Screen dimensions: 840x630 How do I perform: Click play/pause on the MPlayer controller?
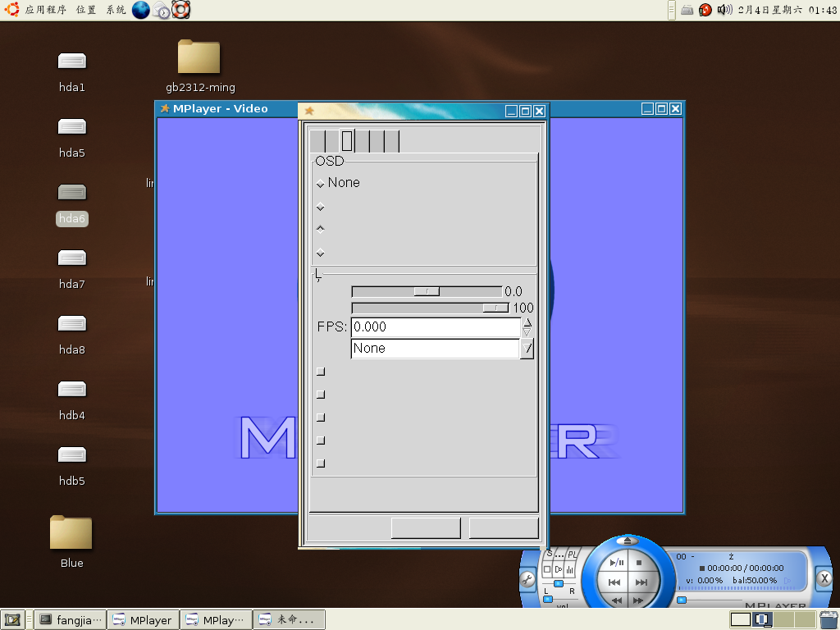tap(617, 563)
